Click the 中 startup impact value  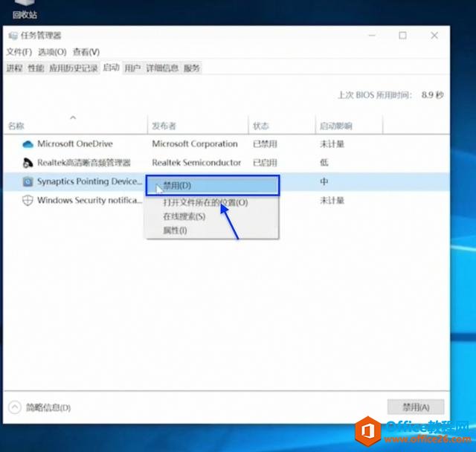324,181
